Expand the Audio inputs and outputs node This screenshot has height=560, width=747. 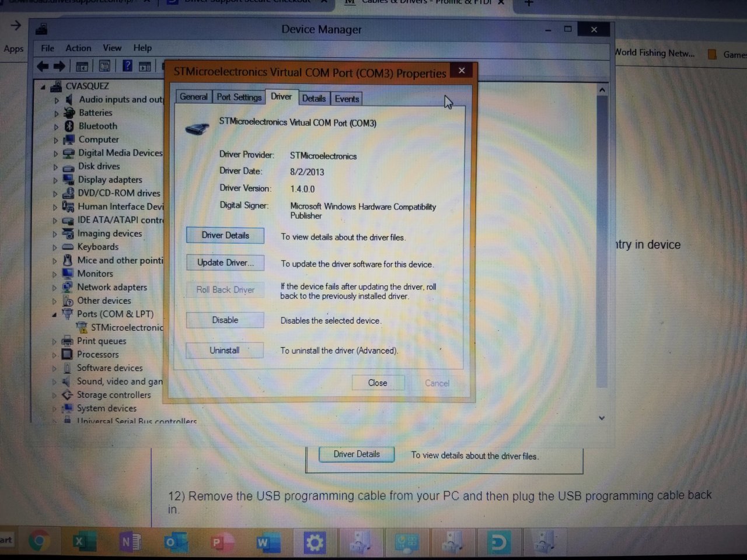pyautogui.click(x=57, y=100)
